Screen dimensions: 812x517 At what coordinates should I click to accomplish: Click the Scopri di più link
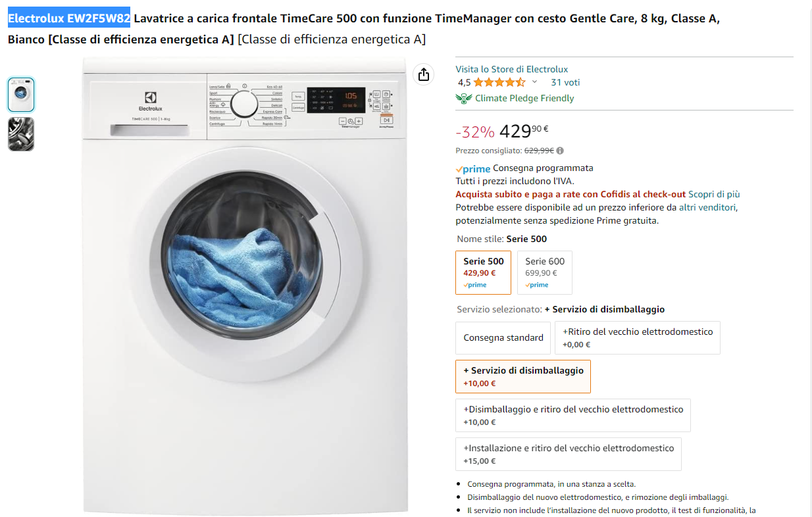click(x=714, y=194)
